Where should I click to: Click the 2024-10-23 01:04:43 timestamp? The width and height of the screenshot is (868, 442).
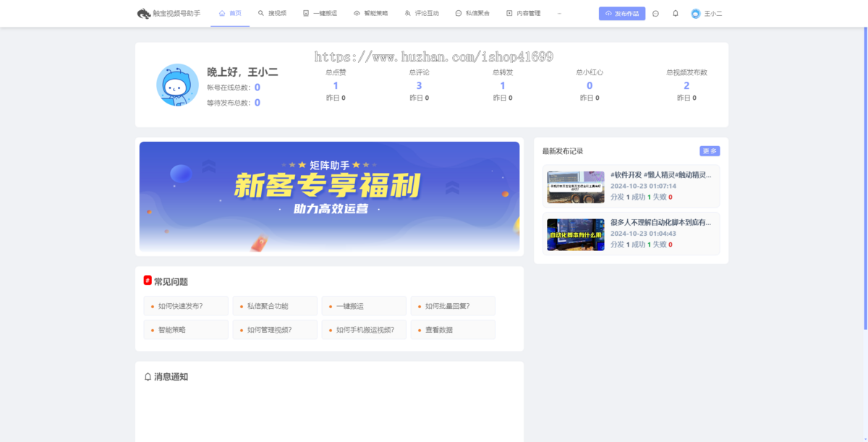point(643,234)
